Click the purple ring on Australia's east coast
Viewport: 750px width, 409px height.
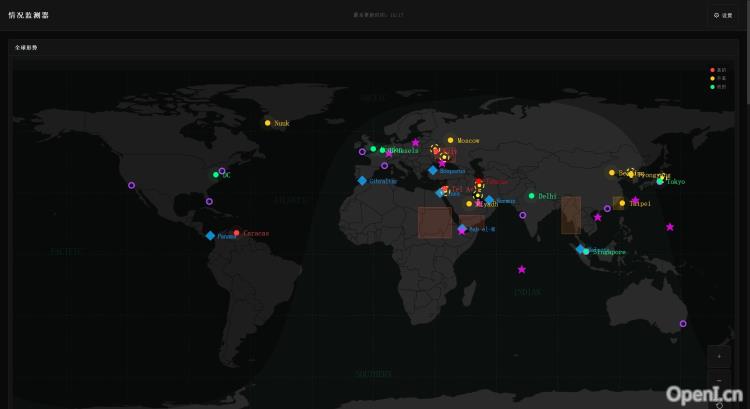(x=683, y=324)
